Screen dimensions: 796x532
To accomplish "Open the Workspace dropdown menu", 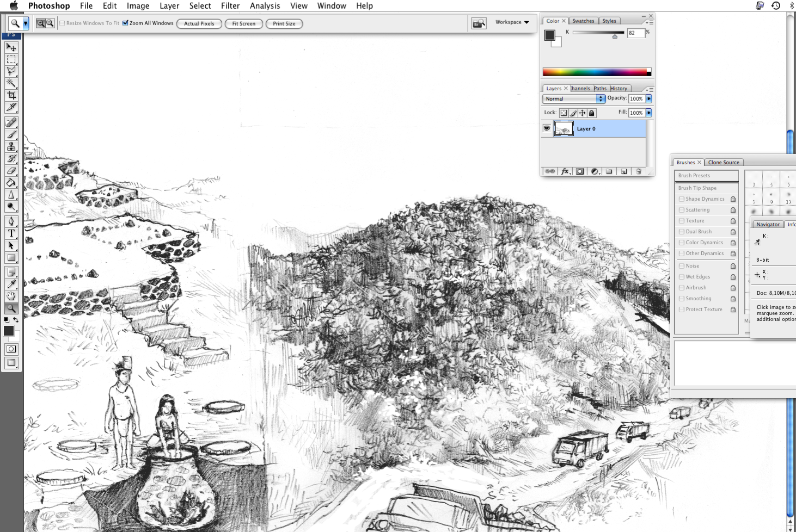I will [x=512, y=22].
